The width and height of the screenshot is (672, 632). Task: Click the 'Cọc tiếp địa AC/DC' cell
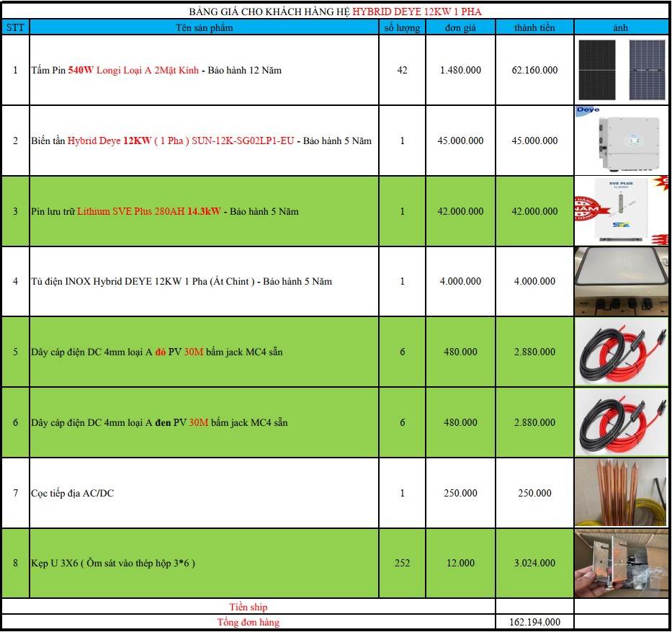click(x=205, y=493)
